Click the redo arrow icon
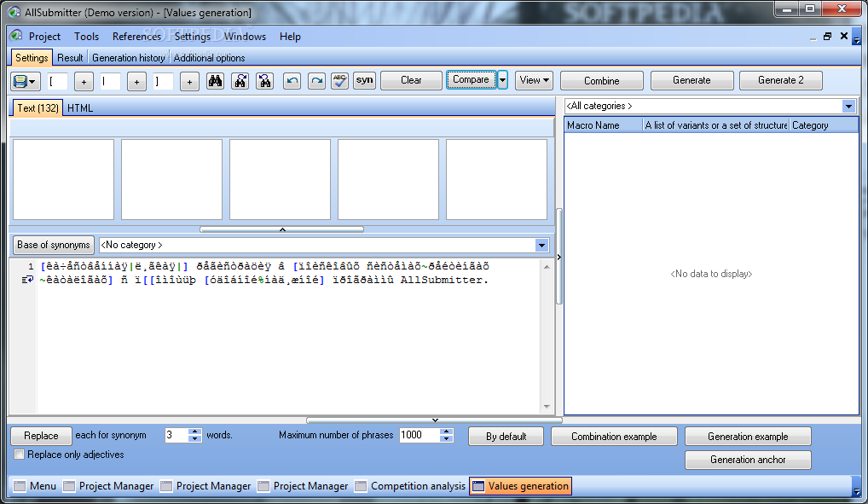This screenshot has width=868, height=504. [x=316, y=81]
